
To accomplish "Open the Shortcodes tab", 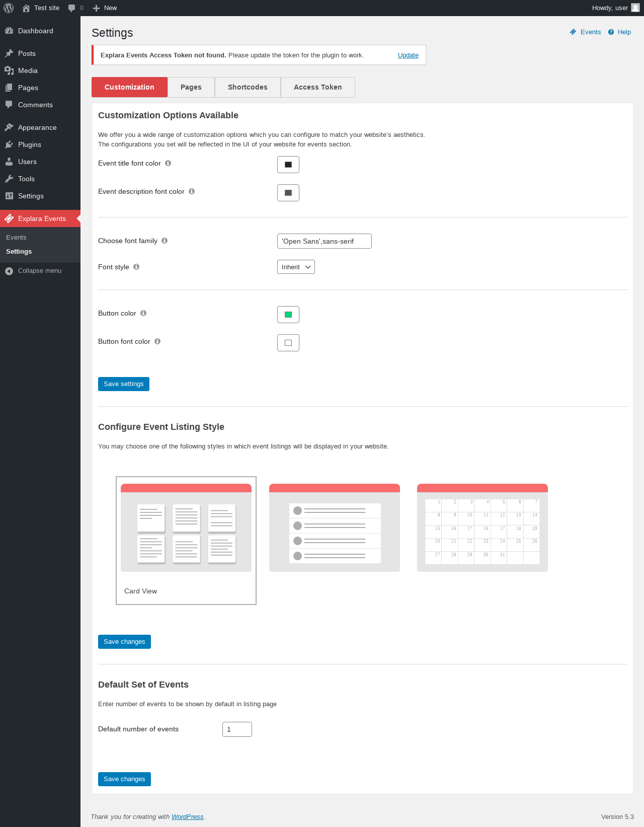I will point(248,87).
